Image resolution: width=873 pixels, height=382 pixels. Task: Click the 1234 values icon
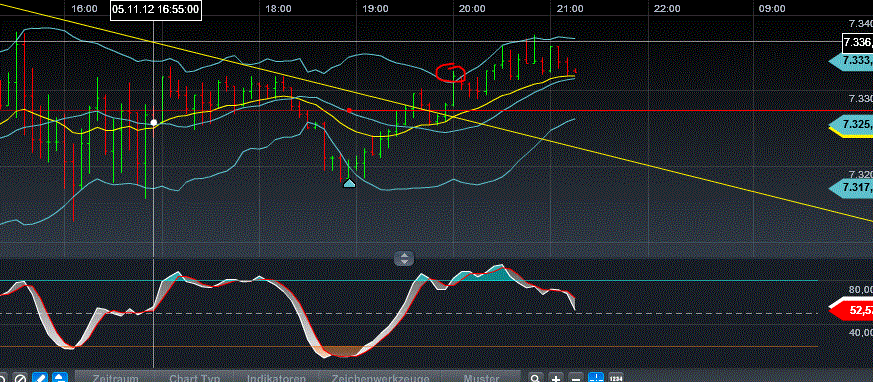(x=615, y=378)
